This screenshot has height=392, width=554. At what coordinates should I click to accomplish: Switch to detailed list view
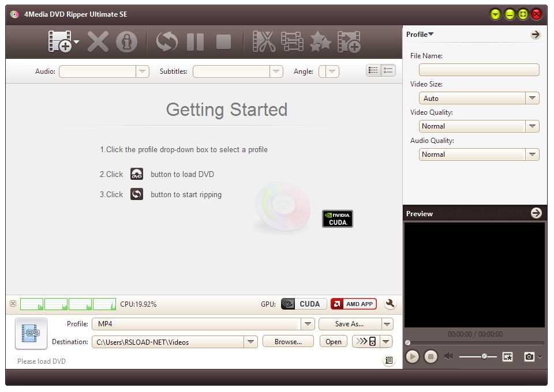click(x=388, y=70)
